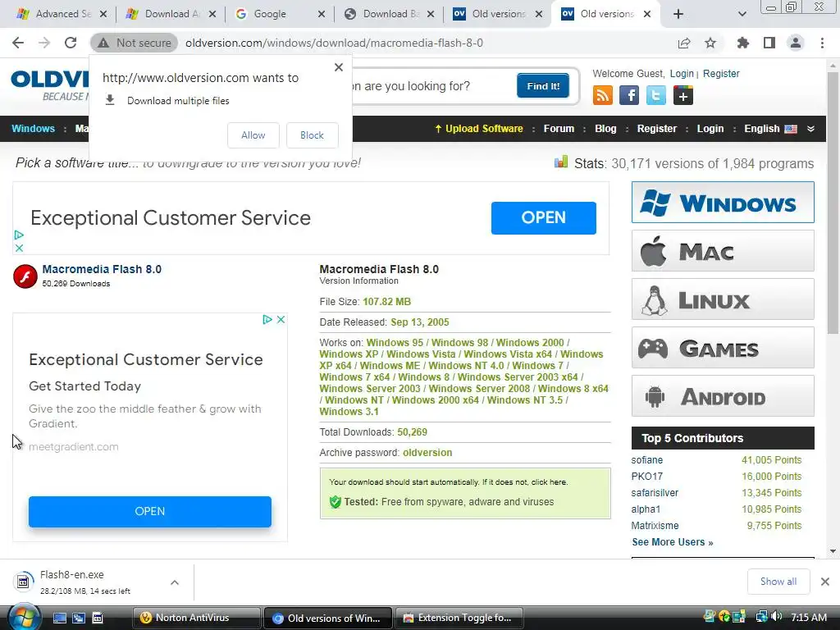Click See More Users link
Screen dimensions: 840x630
click(673, 542)
